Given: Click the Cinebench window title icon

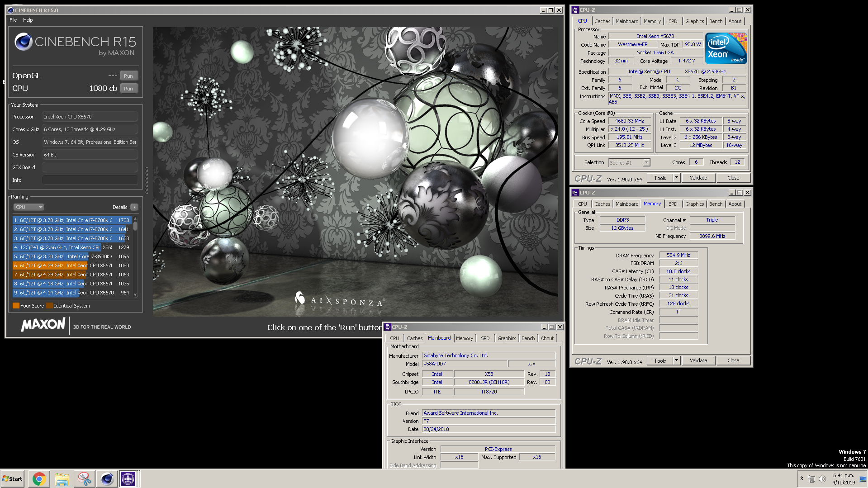Looking at the screenshot, I should [x=11, y=10].
